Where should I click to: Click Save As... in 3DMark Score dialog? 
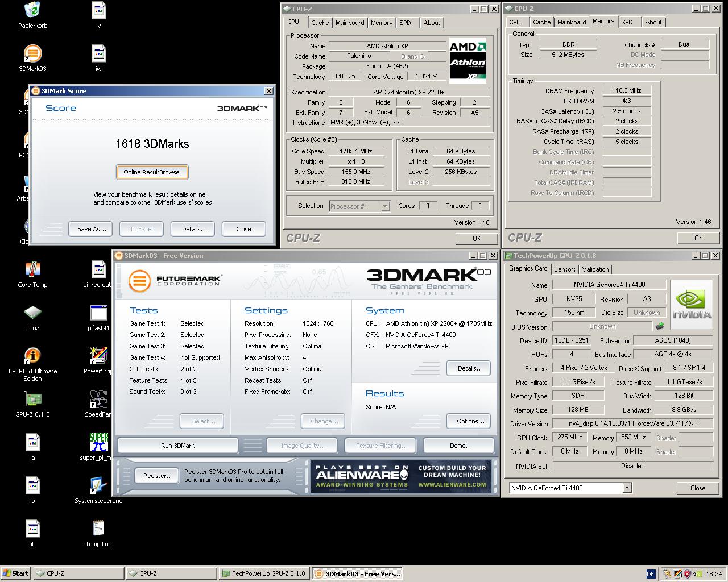click(92, 229)
